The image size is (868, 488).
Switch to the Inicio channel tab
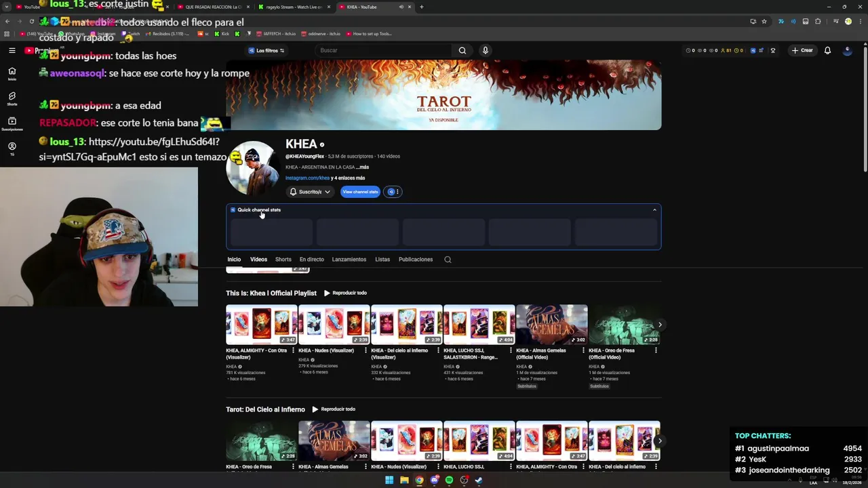(x=234, y=260)
